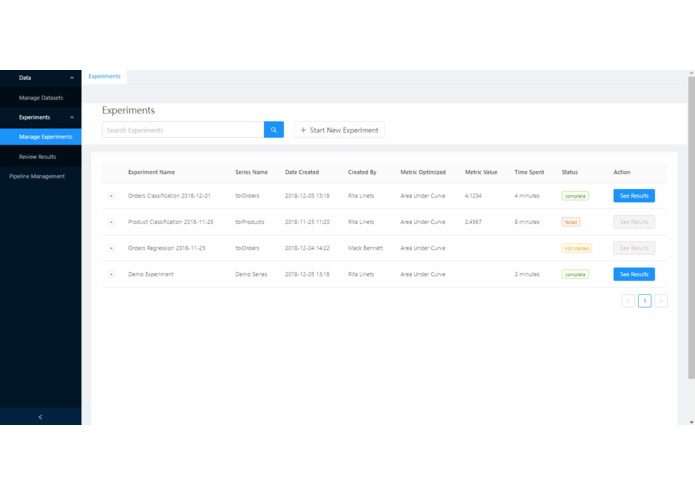This screenshot has width=695, height=494.
Task: Go to previous page arrow
Action: point(628,301)
